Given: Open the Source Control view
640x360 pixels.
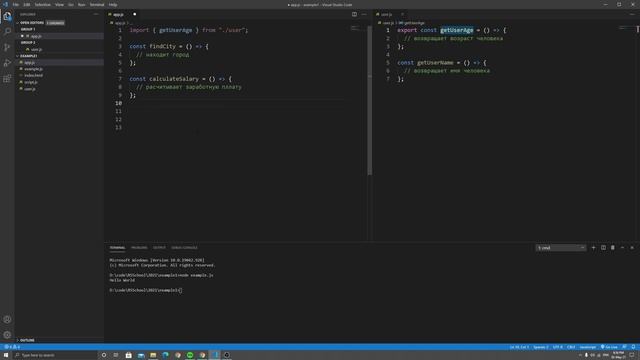Looking at the screenshot, I should 7,47.
